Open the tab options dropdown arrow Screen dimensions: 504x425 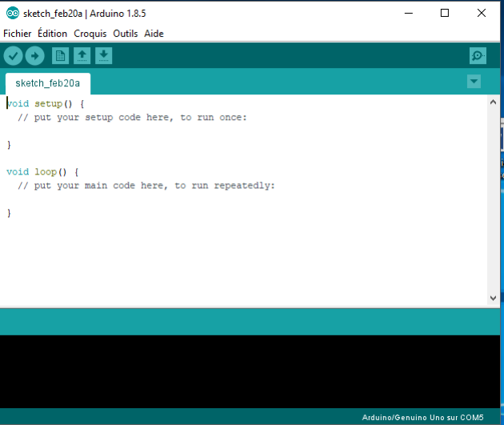(474, 82)
